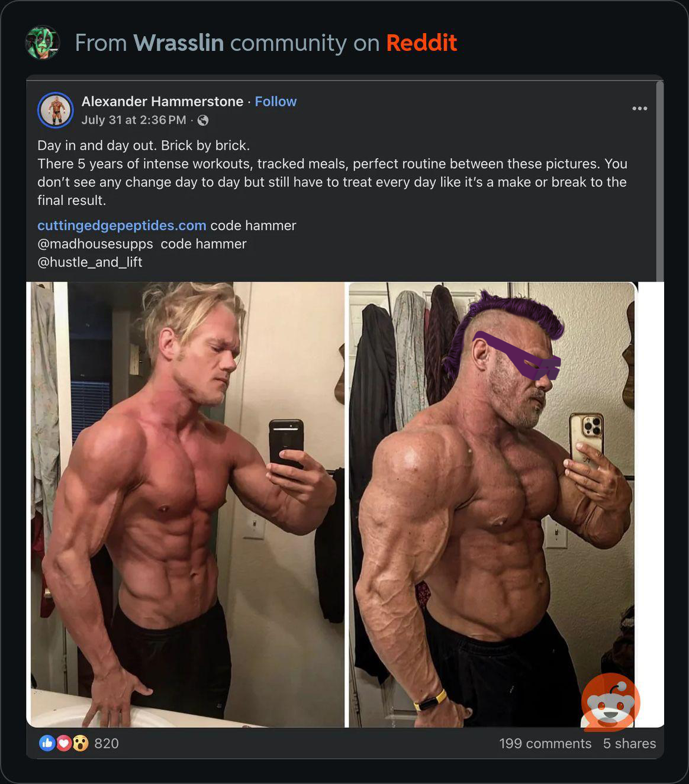Open the cuttingedgepeptides.com link

click(122, 225)
